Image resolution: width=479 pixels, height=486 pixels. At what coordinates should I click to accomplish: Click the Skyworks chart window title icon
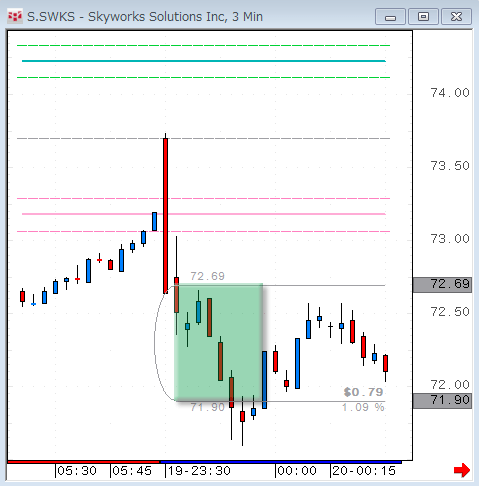15,16
